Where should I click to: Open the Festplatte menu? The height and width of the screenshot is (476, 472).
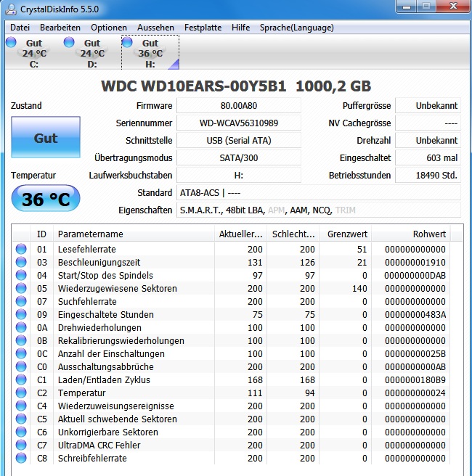pos(203,28)
